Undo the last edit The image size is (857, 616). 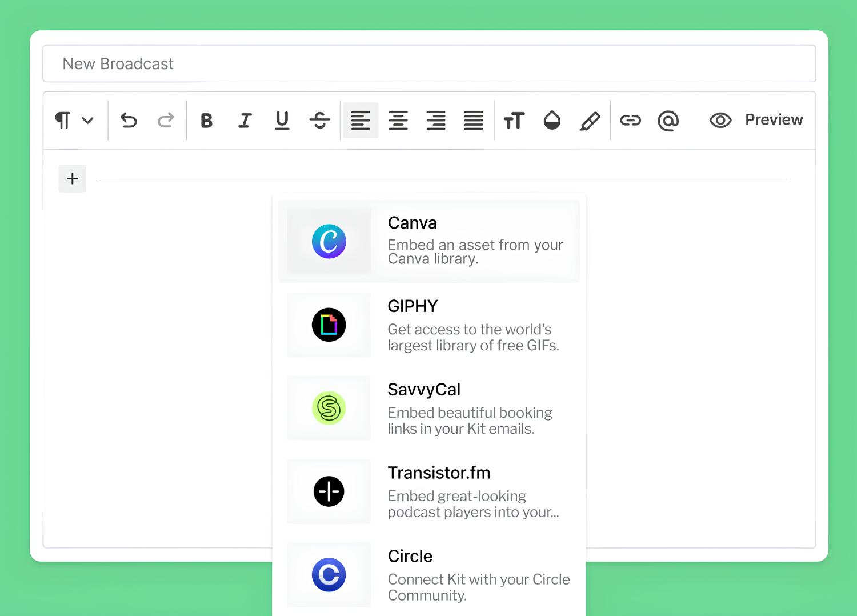(x=129, y=121)
